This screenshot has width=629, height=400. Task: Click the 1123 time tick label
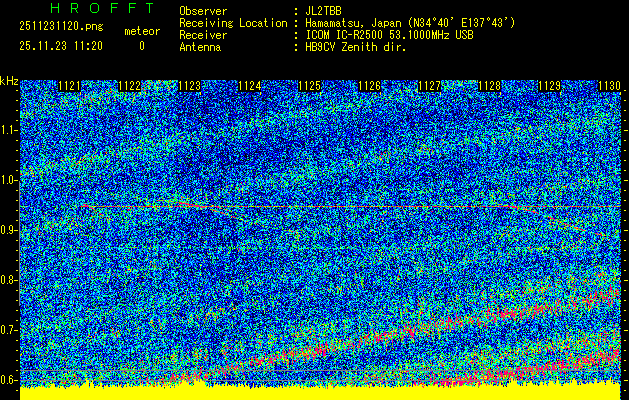coord(189,87)
